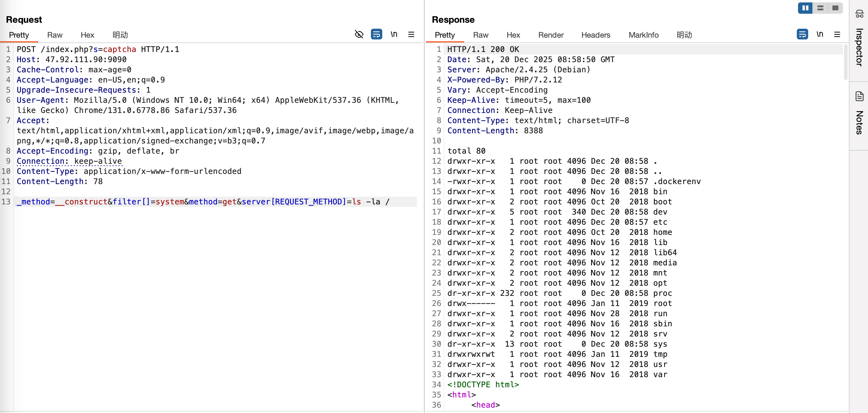This screenshot has height=413, width=868.
Task: Open the Inspector side panel icon
Action: tap(859, 14)
